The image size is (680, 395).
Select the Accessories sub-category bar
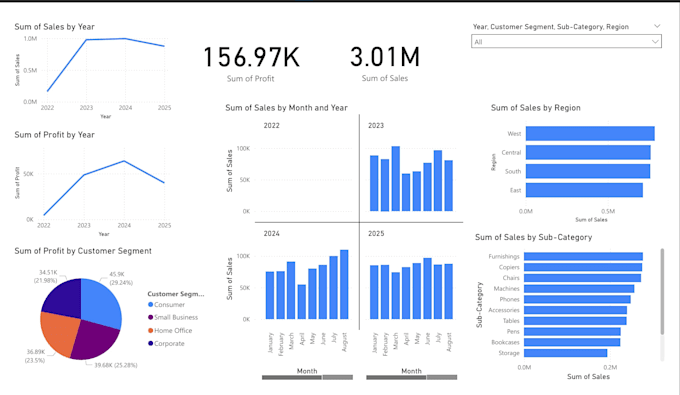click(x=575, y=310)
